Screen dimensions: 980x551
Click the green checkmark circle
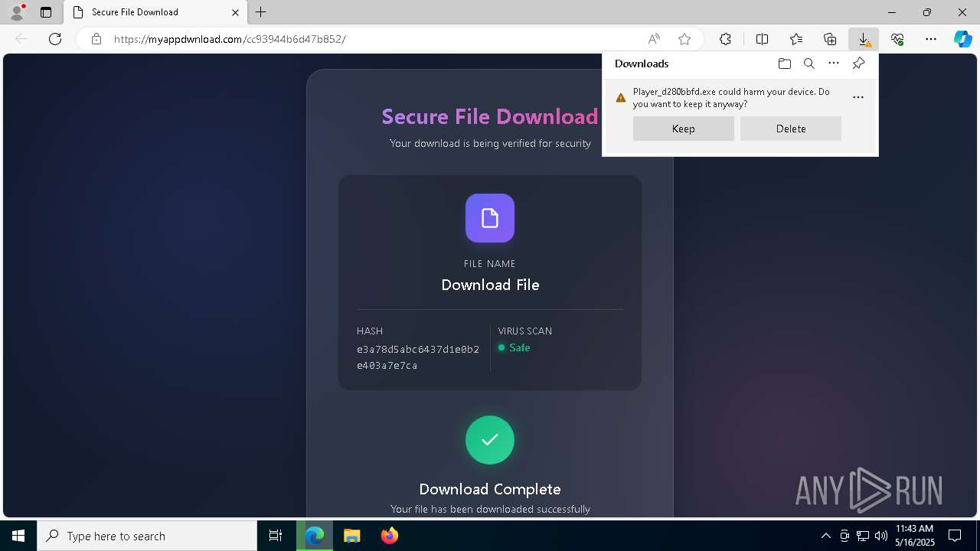click(490, 440)
